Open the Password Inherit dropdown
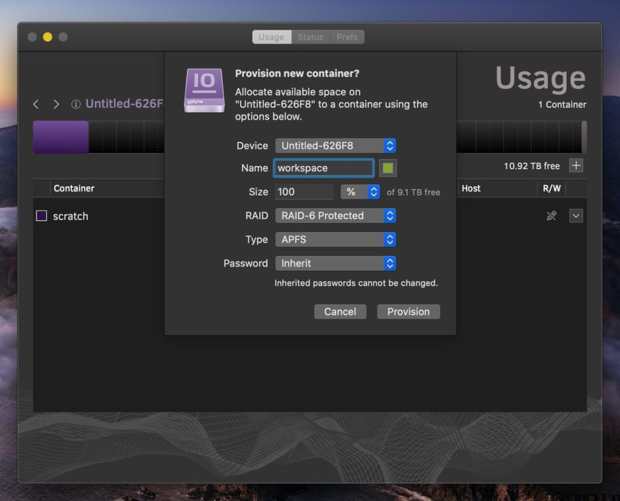This screenshot has width=620, height=501. pyautogui.click(x=336, y=263)
